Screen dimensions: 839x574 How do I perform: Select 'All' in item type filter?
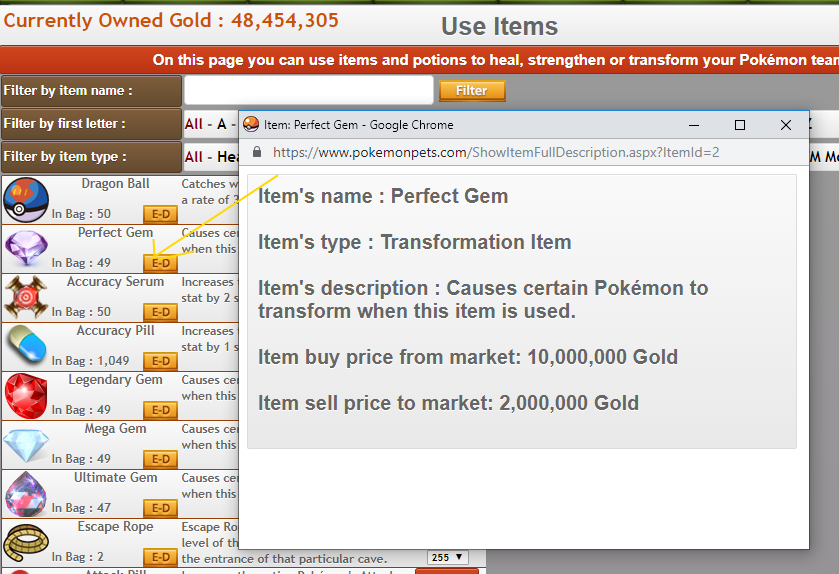193,157
